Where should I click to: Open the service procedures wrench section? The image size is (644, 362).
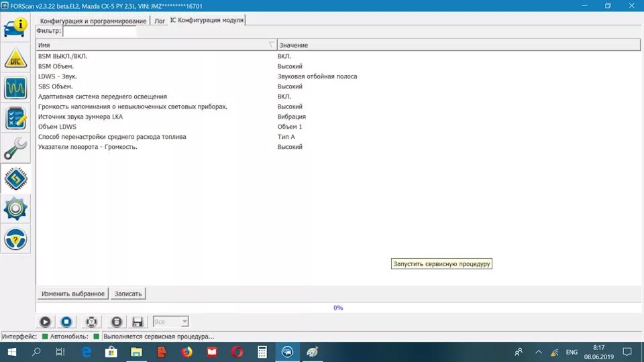coord(15,148)
